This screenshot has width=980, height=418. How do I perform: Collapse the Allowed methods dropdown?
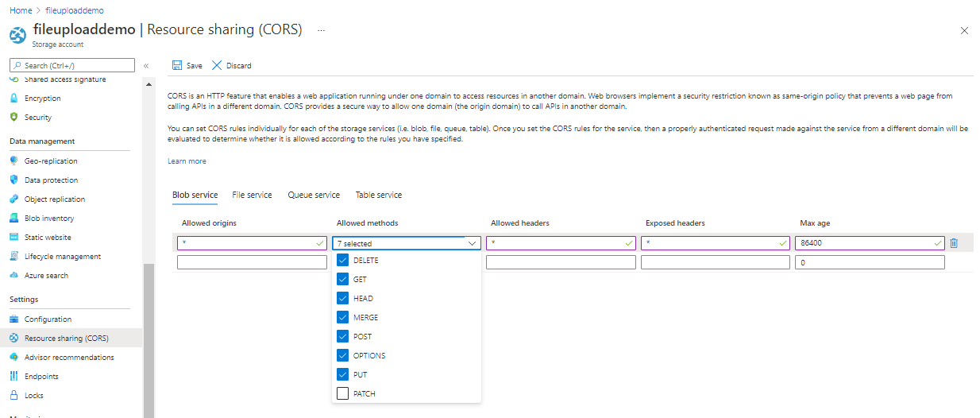[473, 243]
